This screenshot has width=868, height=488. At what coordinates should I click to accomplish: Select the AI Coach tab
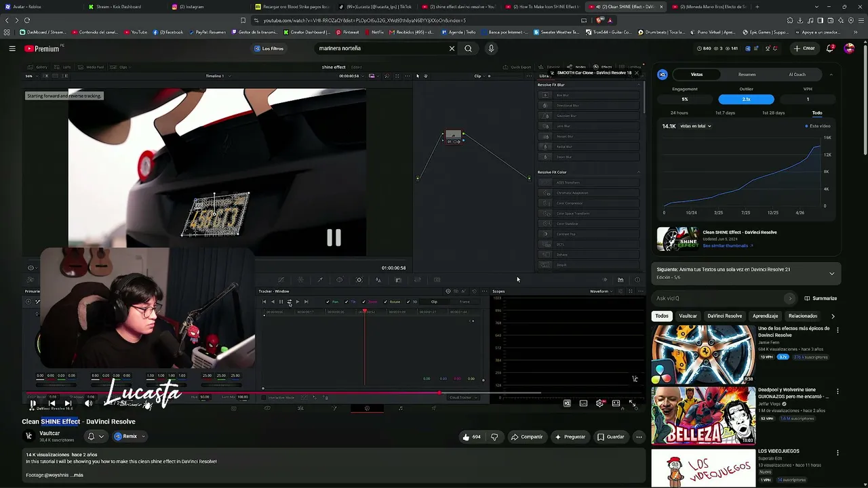pos(797,75)
